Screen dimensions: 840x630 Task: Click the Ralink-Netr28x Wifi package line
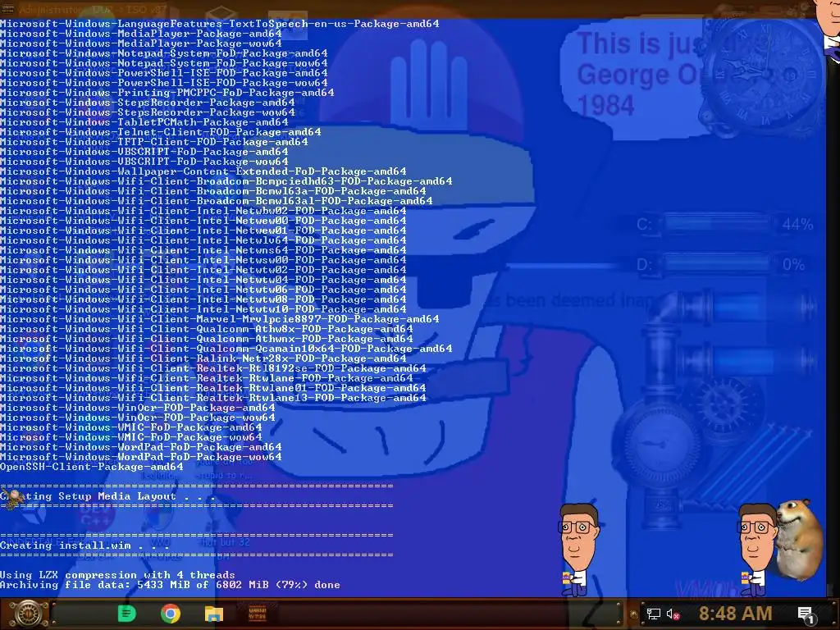(x=203, y=358)
